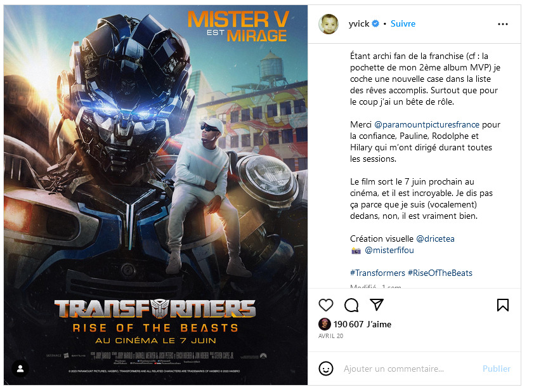Open the emoji picker smiley icon
Screen dimensions: 534x392
325,369
